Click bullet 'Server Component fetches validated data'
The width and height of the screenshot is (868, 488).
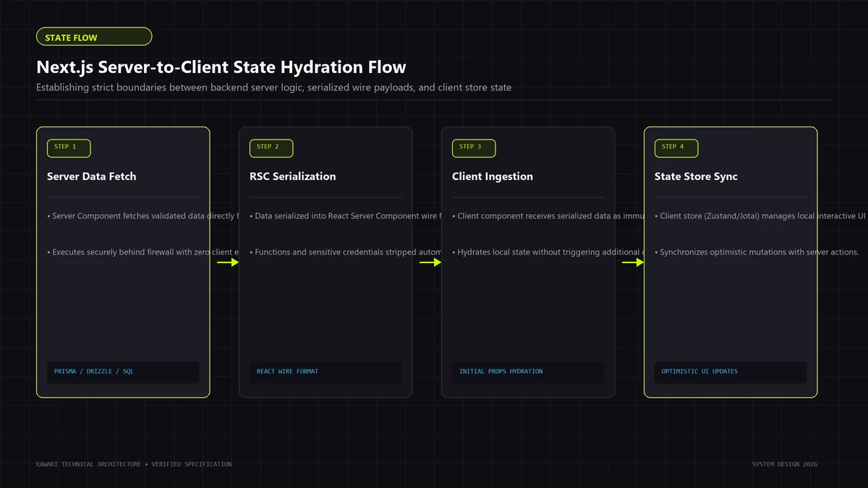point(142,216)
